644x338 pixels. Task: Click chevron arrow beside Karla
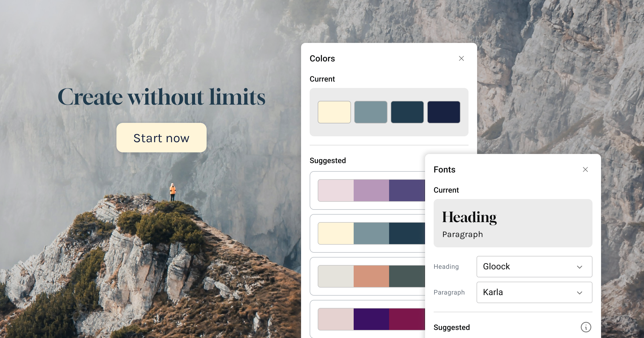(579, 293)
